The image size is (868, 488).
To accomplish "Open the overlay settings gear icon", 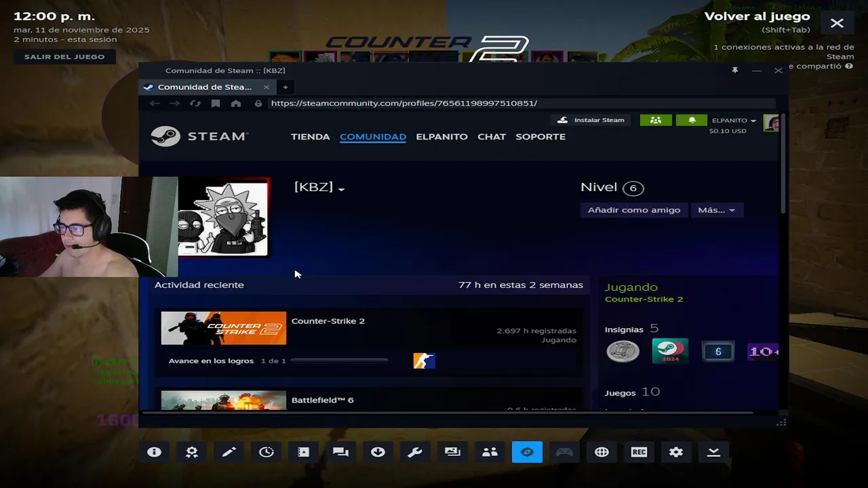I will coord(676,452).
